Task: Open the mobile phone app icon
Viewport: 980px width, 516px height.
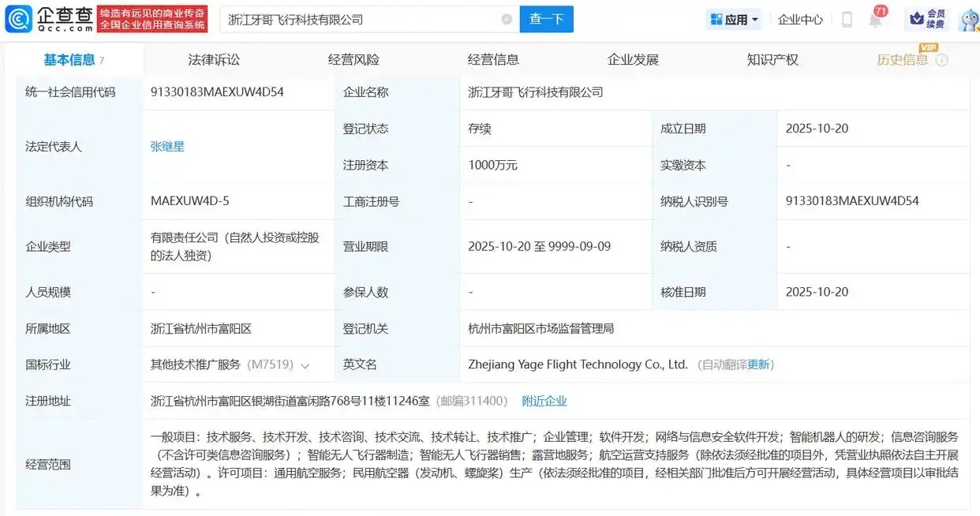Action: 847,20
